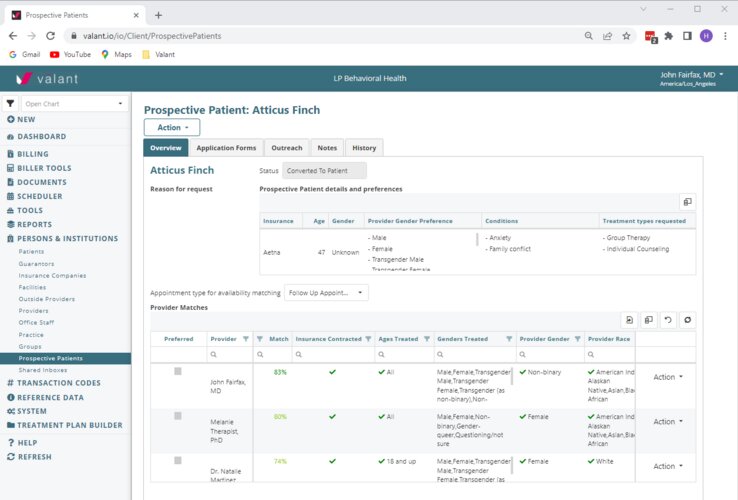
Task: Open Insurance Companies in the sidebar
Action: coord(52,275)
